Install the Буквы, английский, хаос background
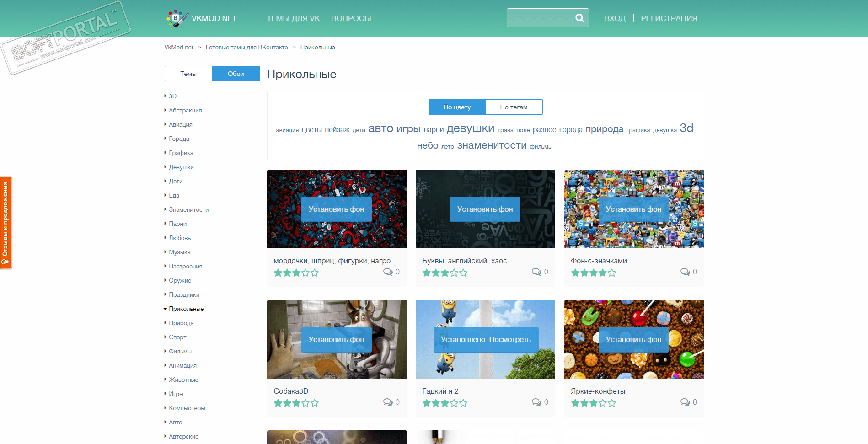Image resolution: width=868 pixels, height=444 pixels. [485, 209]
